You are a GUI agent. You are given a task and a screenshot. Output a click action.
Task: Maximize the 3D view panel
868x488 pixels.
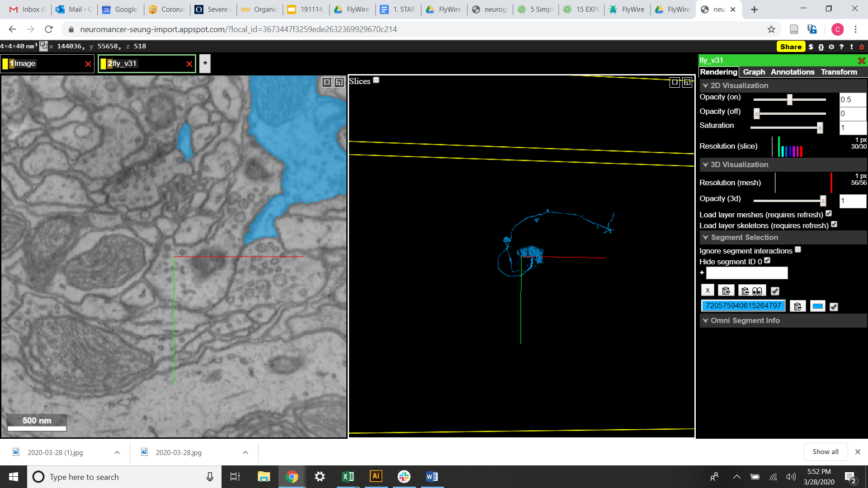(x=675, y=82)
